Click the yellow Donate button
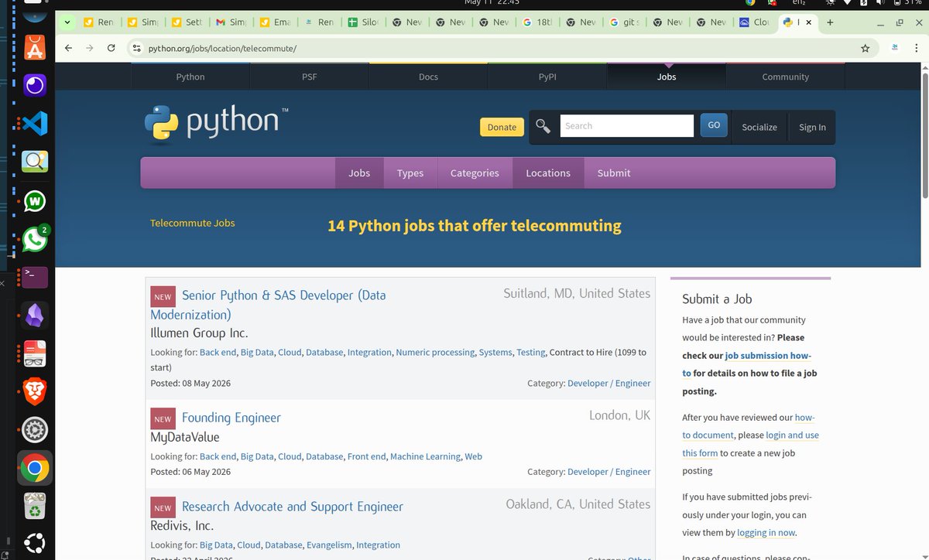 pos(502,127)
